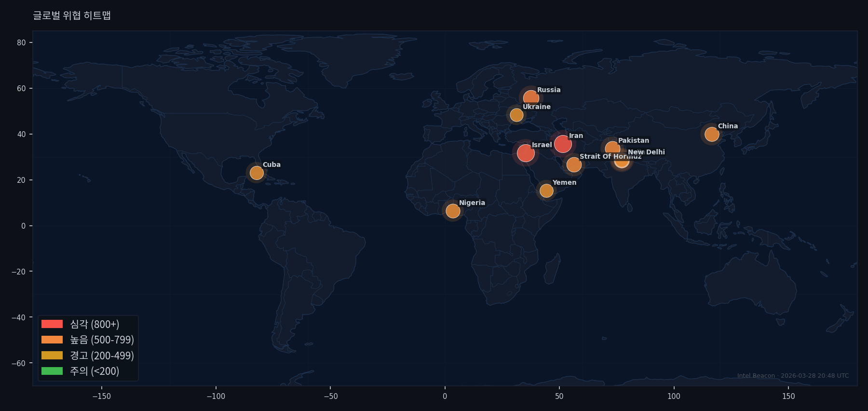Click the x-axis tick label 150
This screenshot has height=411, width=868.
(788, 396)
